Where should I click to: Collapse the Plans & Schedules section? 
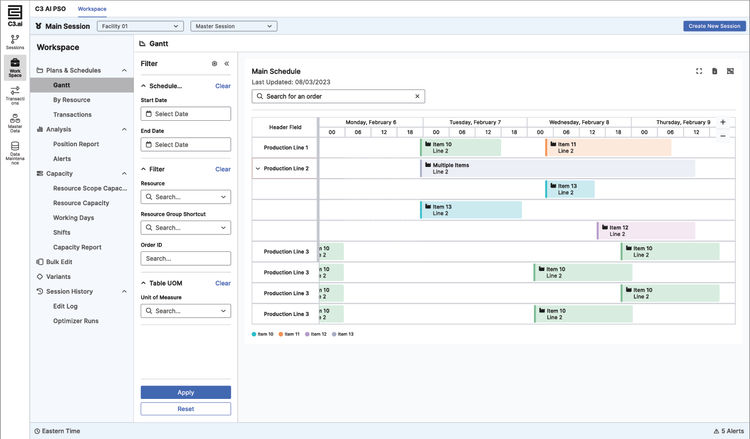[x=124, y=70]
